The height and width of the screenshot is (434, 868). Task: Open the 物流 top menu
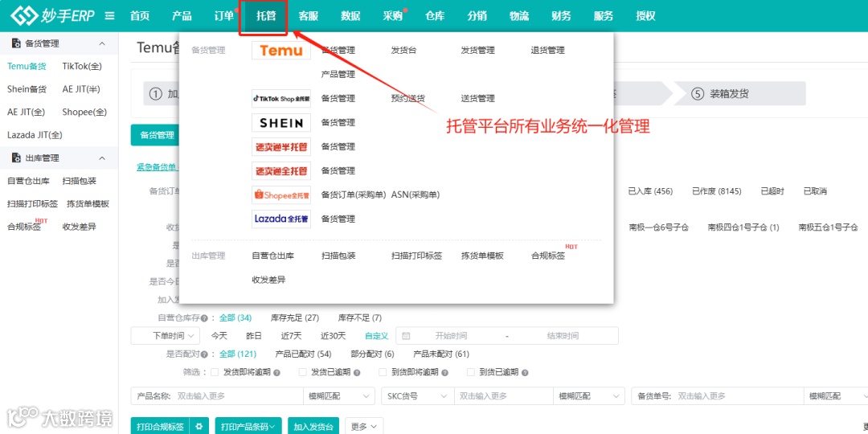518,16
